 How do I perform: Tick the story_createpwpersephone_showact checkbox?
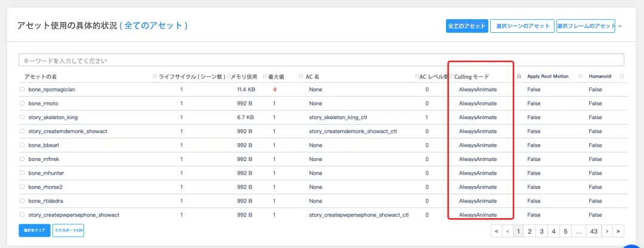click(x=22, y=215)
